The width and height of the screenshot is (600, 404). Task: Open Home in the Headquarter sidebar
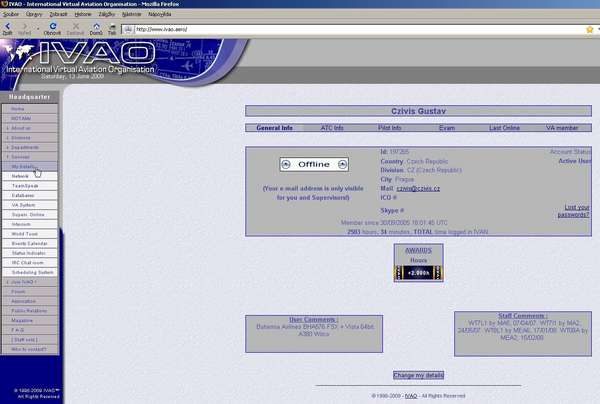[x=30, y=109]
